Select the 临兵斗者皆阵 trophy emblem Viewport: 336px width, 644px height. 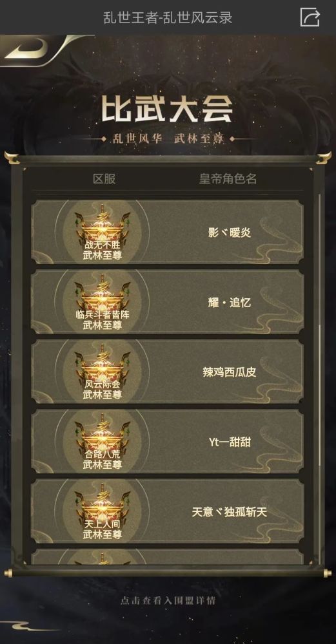[103, 302]
